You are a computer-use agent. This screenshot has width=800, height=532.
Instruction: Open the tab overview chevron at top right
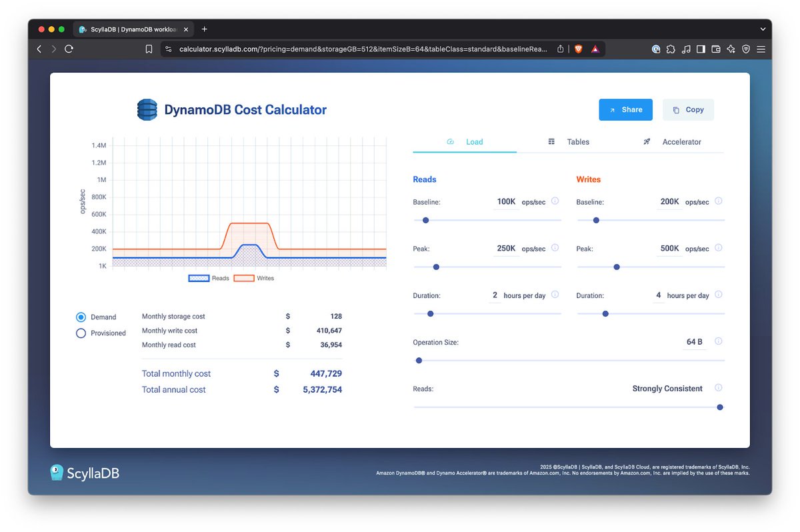pyautogui.click(x=763, y=29)
